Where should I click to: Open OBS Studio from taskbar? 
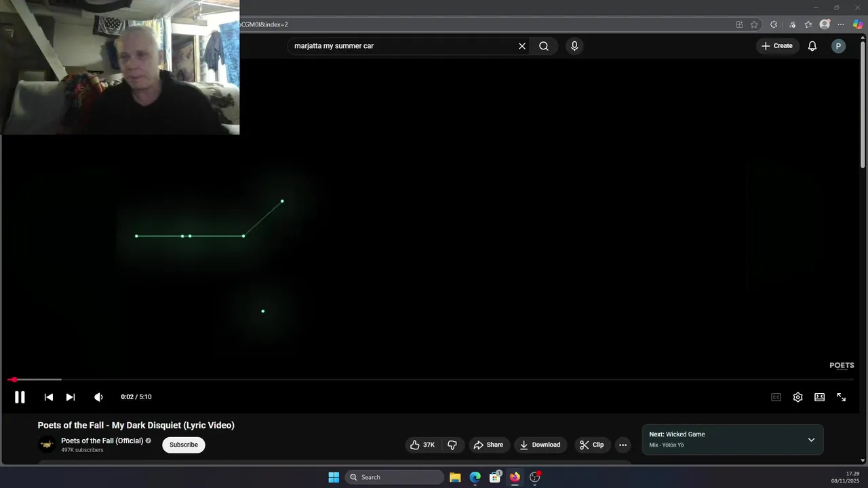tap(535, 477)
